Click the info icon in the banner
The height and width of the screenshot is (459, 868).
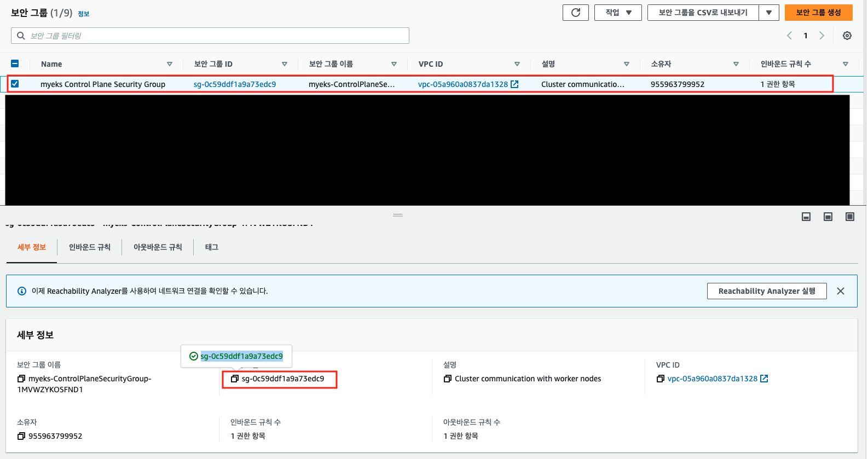22,291
